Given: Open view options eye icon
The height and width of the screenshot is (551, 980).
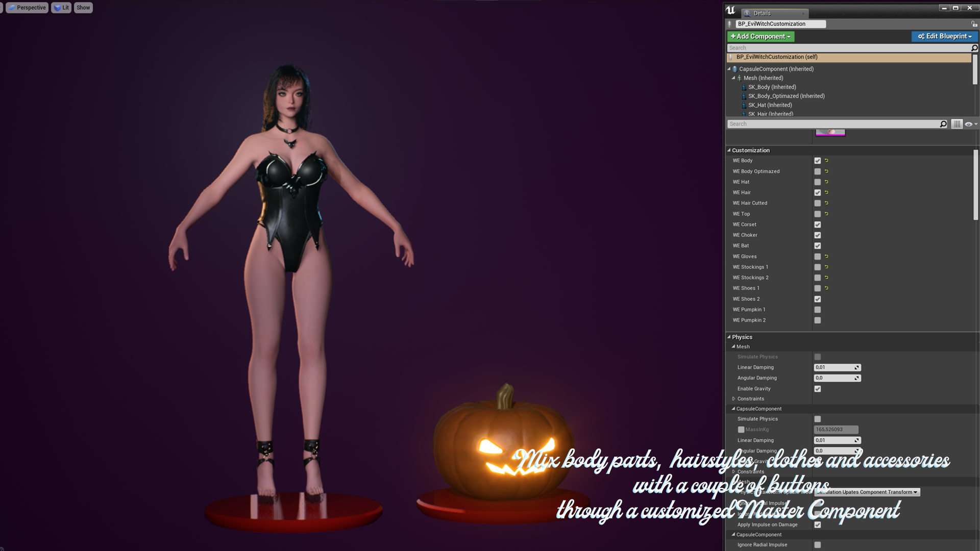Looking at the screenshot, I should pyautogui.click(x=970, y=124).
